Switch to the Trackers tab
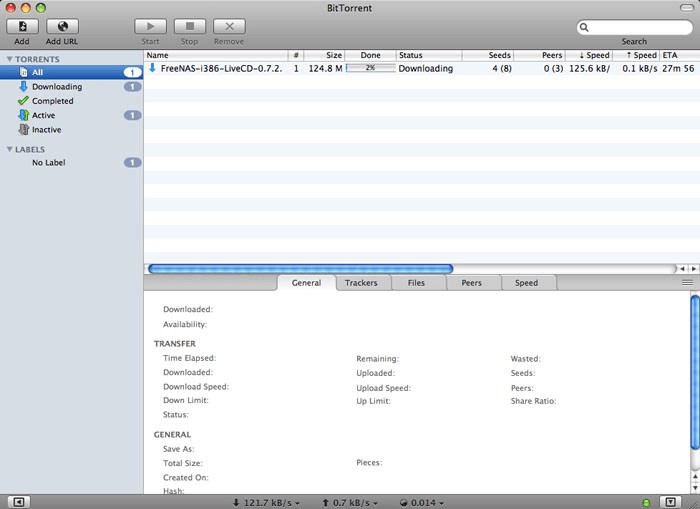 361,283
